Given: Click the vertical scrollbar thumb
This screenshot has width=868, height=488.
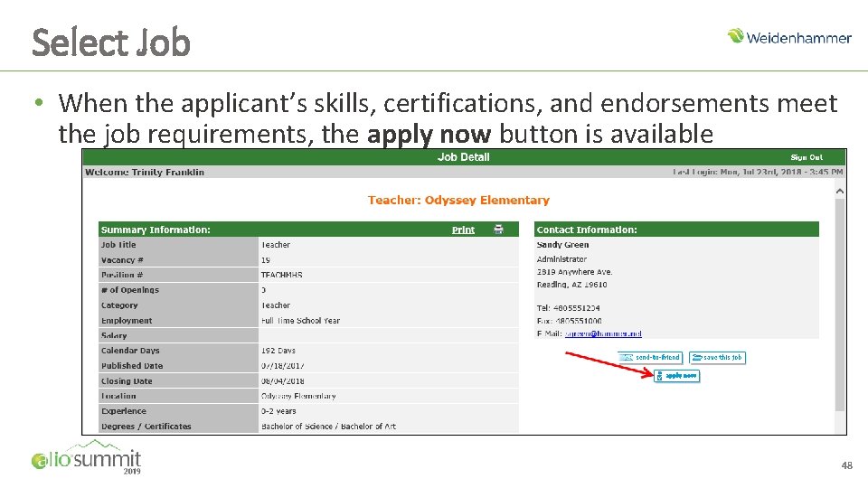Looking at the screenshot, I should 840,305.
